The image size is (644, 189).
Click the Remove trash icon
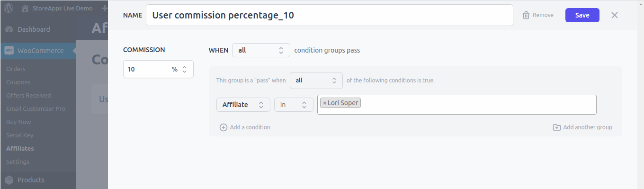tap(526, 15)
